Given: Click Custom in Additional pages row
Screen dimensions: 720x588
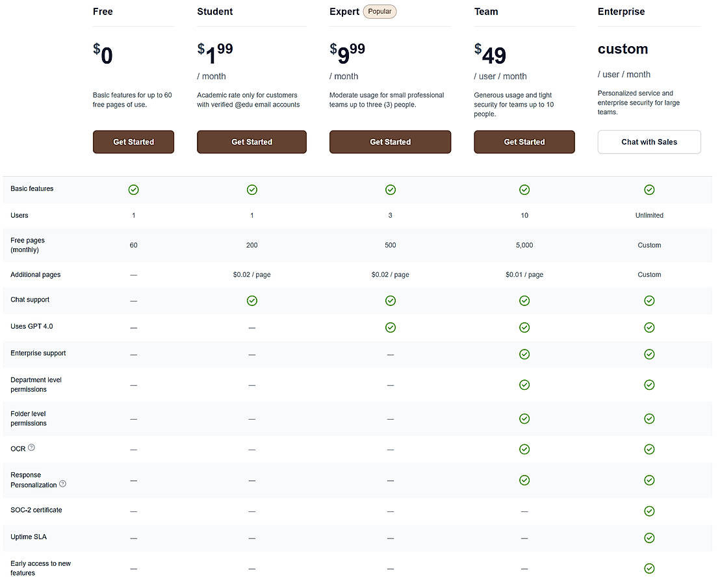Looking at the screenshot, I should pos(649,274).
